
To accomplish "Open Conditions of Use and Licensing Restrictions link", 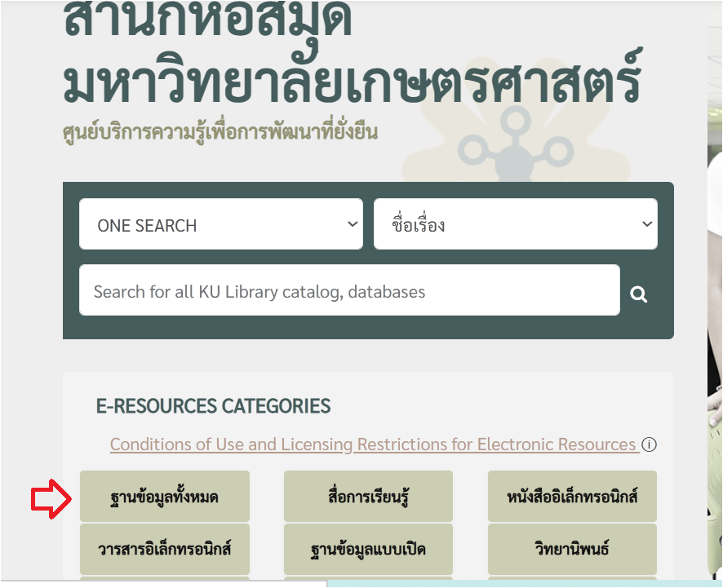I will [x=375, y=444].
